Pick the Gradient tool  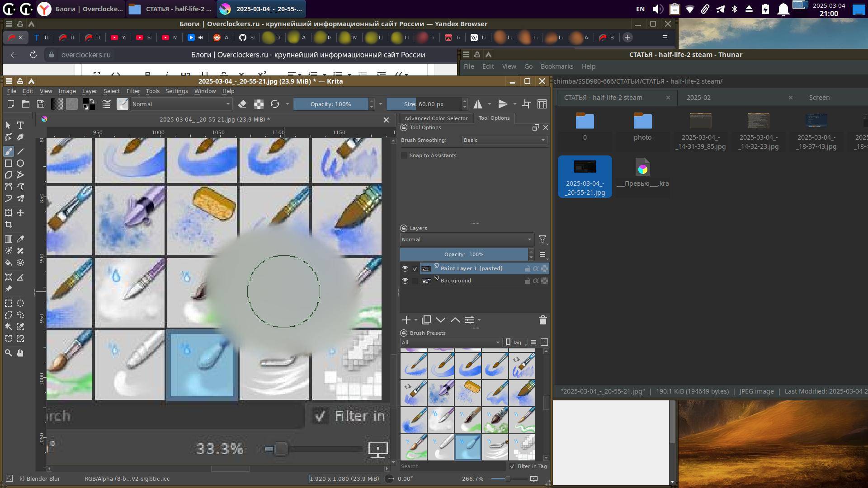coord(9,239)
